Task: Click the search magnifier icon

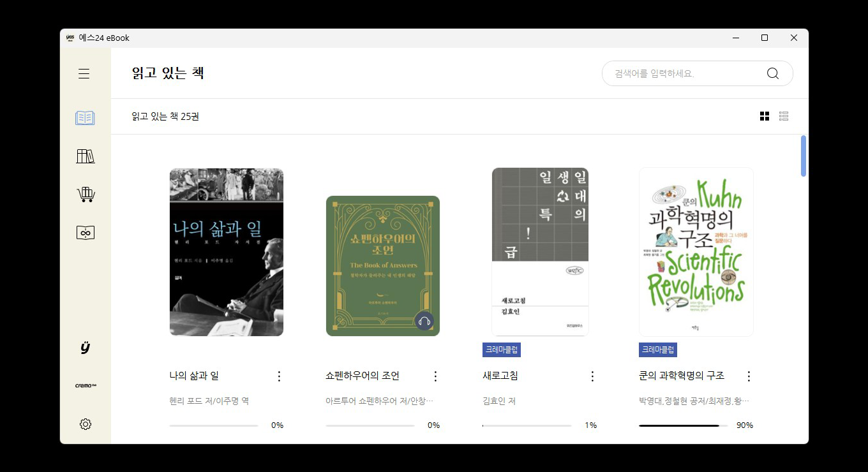Action: [773, 73]
